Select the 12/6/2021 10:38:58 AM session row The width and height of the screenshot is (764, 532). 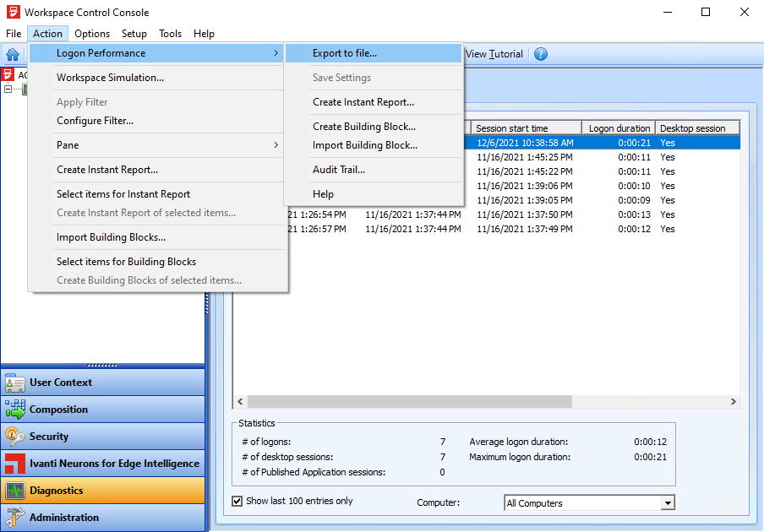click(x=524, y=143)
